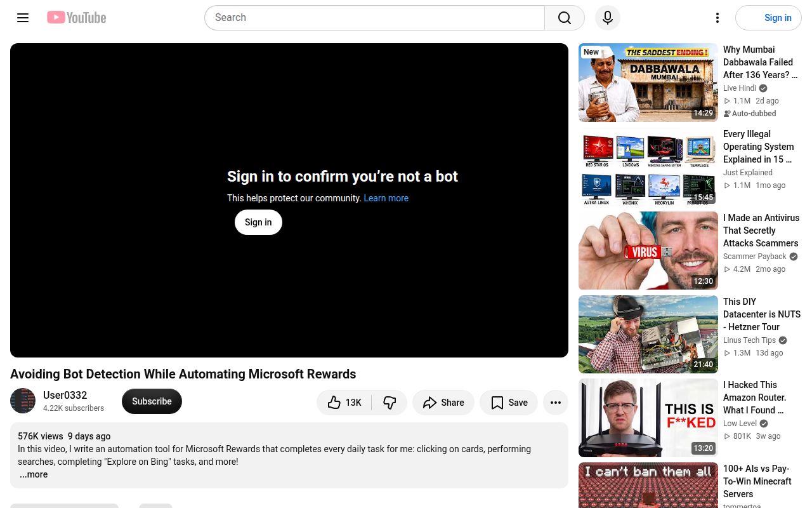The image size is (812, 508).
Task: Open Mumbai Dabbawala video thumbnail
Action: click(x=648, y=83)
